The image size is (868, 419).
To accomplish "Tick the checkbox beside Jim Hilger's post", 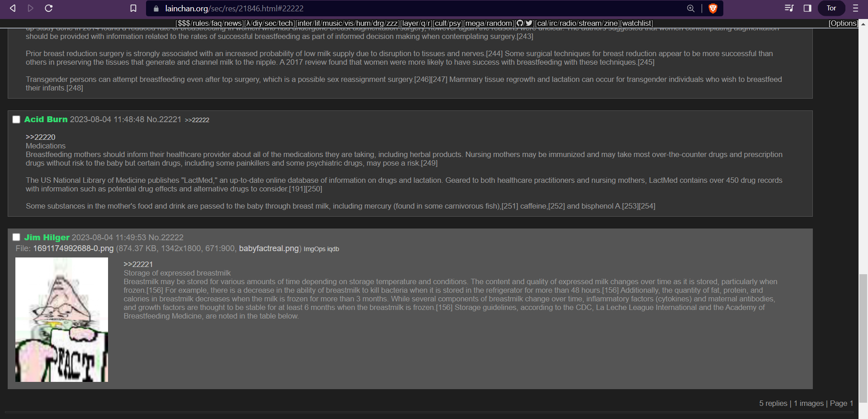I will 16,237.
